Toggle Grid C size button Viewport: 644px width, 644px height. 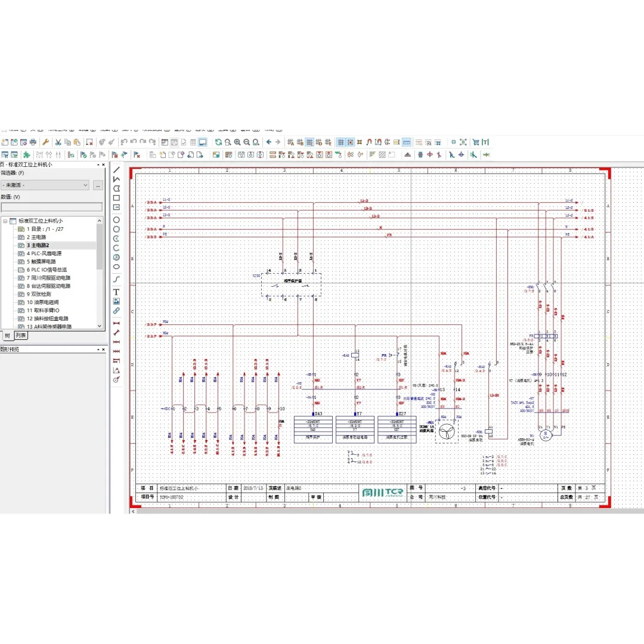309,142
